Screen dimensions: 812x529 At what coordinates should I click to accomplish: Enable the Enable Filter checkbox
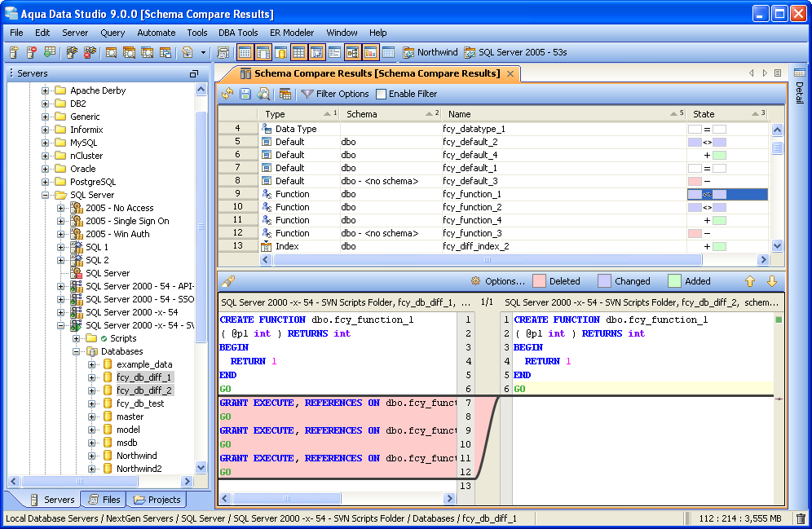pyautogui.click(x=381, y=94)
